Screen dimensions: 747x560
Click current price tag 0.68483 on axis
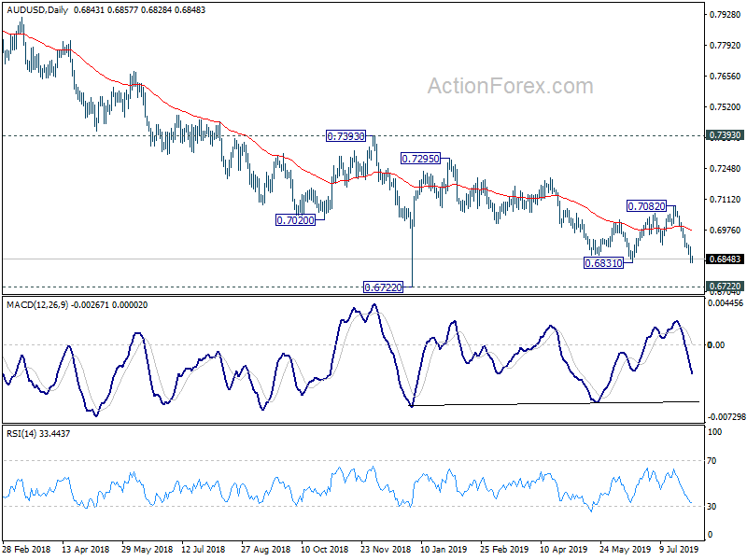tap(726, 259)
